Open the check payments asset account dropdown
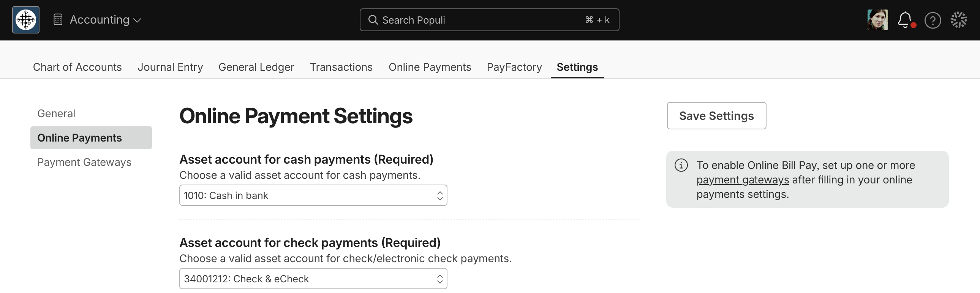980x293 pixels. (313, 279)
